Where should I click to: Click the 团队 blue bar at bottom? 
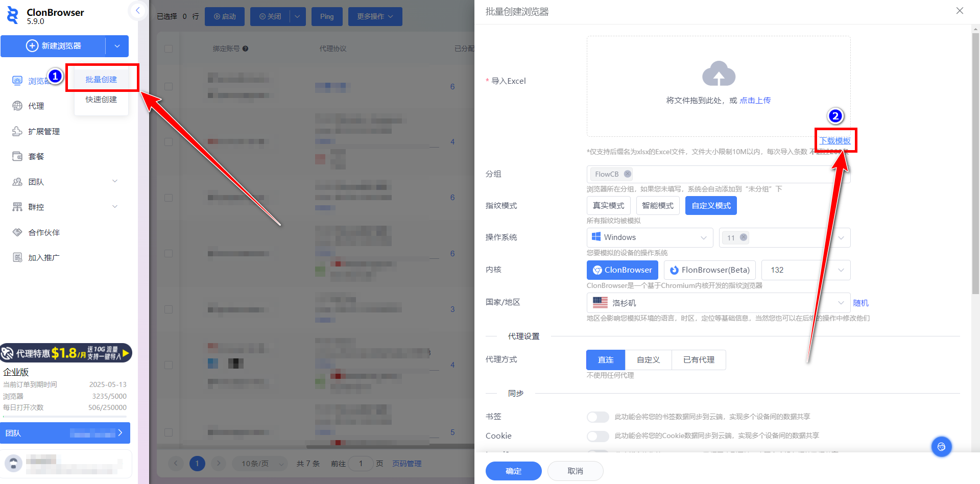[65, 433]
